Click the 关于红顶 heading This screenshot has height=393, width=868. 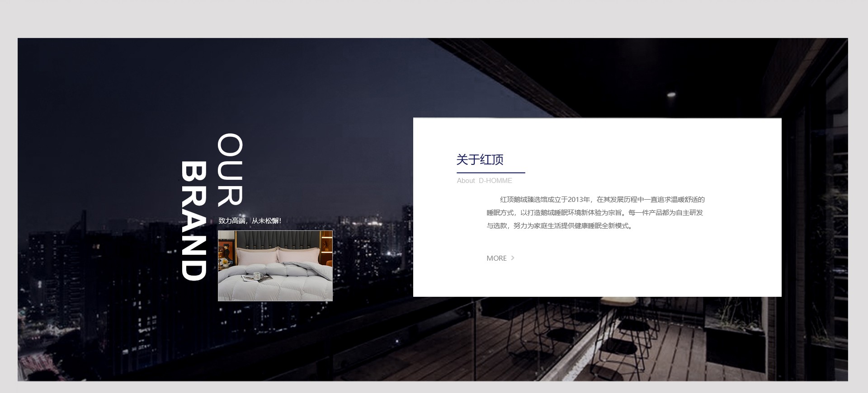tap(480, 159)
